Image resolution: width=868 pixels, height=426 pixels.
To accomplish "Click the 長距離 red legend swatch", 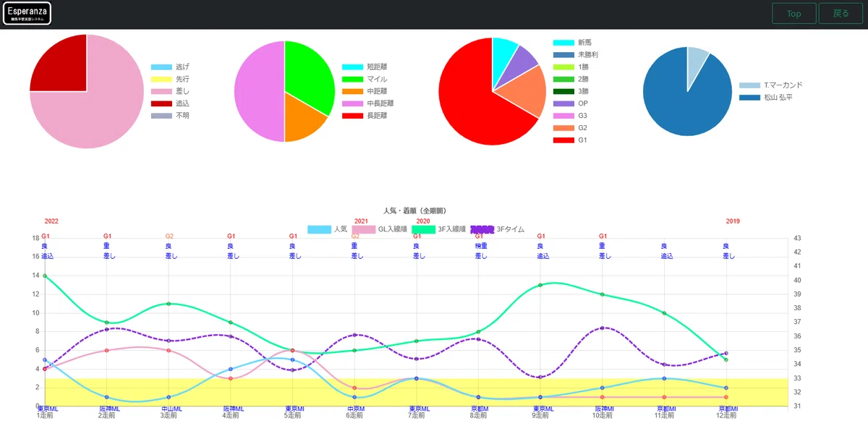I will tap(352, 116).
